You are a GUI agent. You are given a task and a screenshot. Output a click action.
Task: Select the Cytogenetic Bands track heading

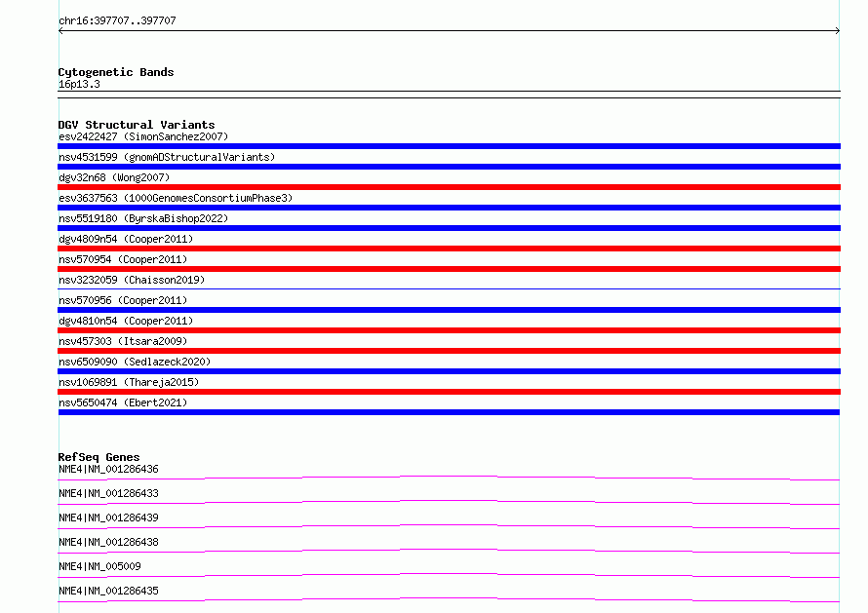point(116,72)
